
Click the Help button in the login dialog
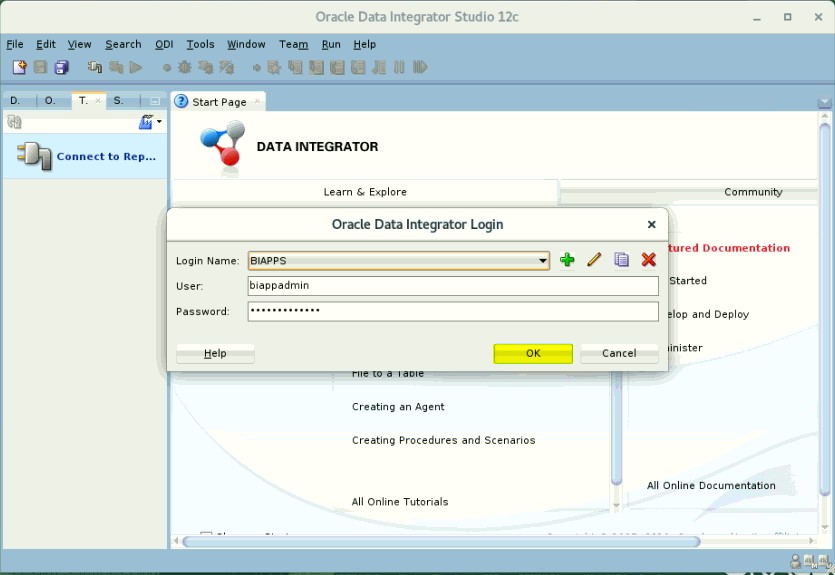pyautogui.click(x=215, y=354)
